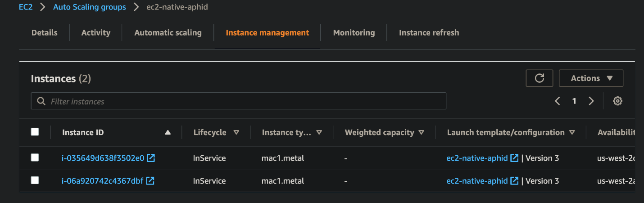Image resolution: width=644 pixels, height=203 pixels.
Task: Select the checkbox for instance i-06a920742c4367dbf
Action: point(35,180)
